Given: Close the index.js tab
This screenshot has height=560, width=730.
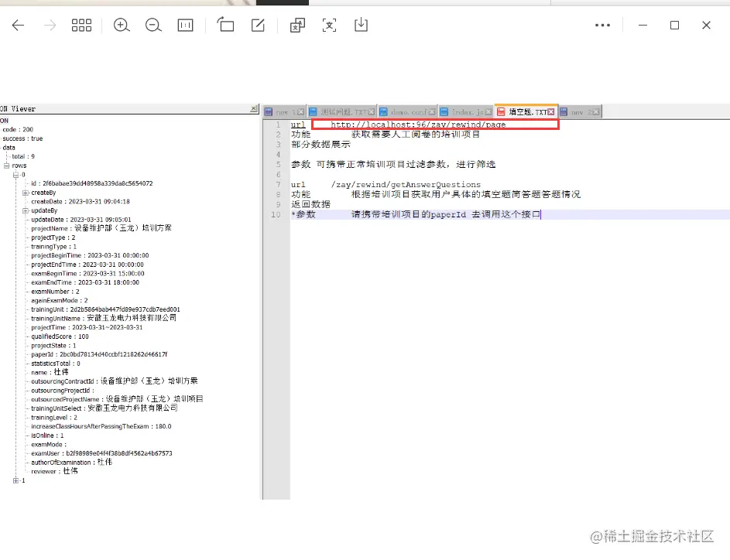Looking at the screenshot, I should (x=488, y=112).
